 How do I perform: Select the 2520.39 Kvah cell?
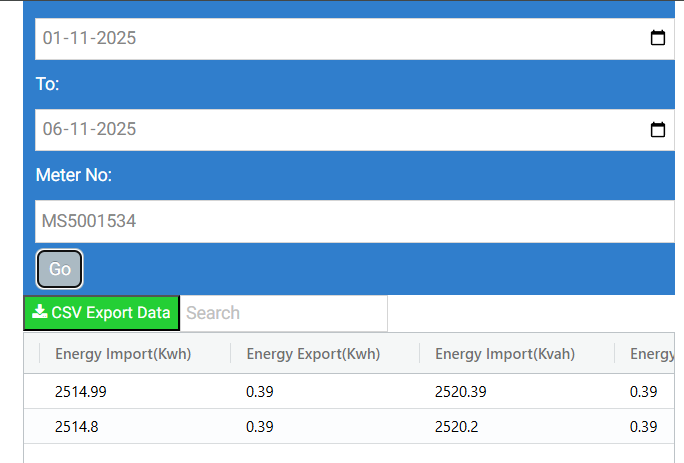[461, 392]
